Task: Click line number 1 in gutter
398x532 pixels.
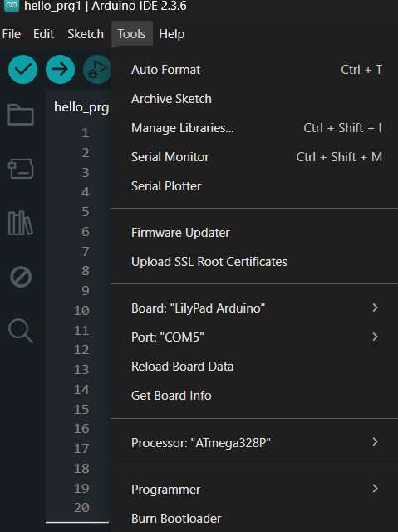Action: 85,133
